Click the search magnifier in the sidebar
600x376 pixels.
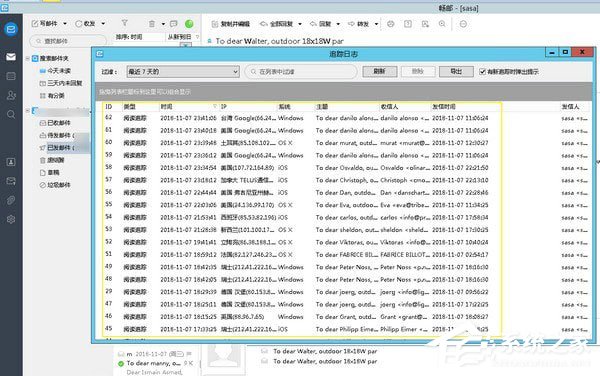tap(11, 114)
